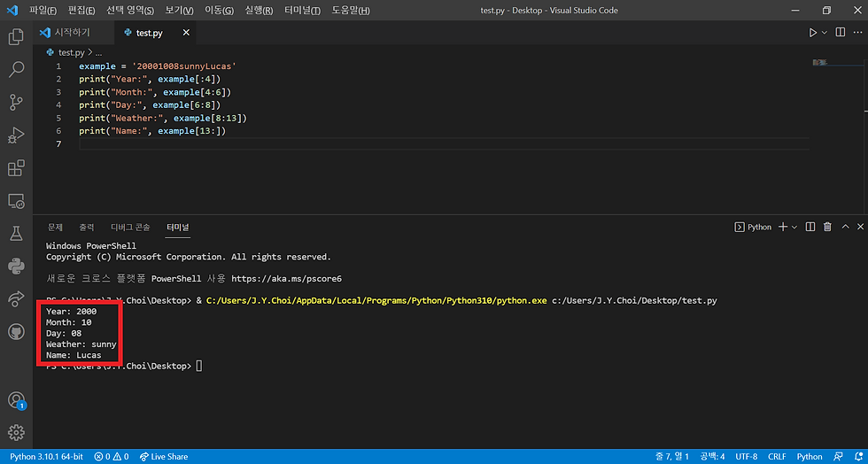Split the editor to the right
Image resolution: width=868 pixels, height=464 pixels.
click(841, 33)
